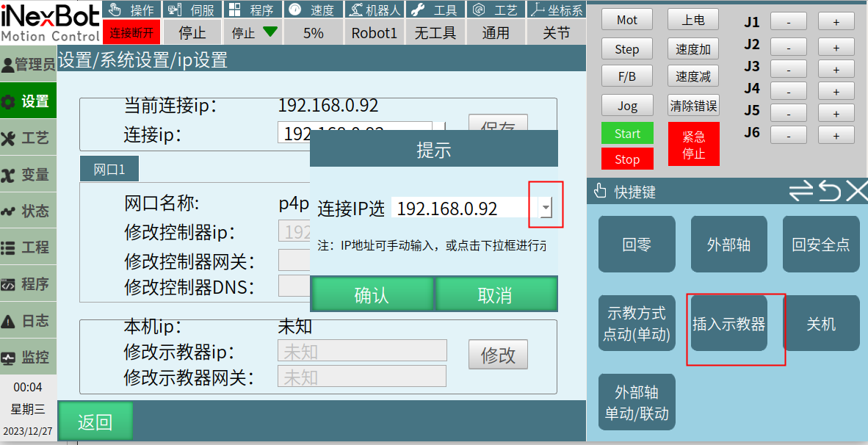
Task: Click the undo arrow icon in shortcut header
Action: [829, 192]
